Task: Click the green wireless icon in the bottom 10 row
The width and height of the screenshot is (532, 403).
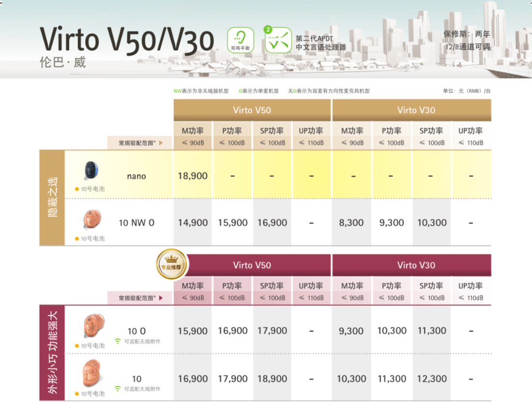Action: (118, 388)
